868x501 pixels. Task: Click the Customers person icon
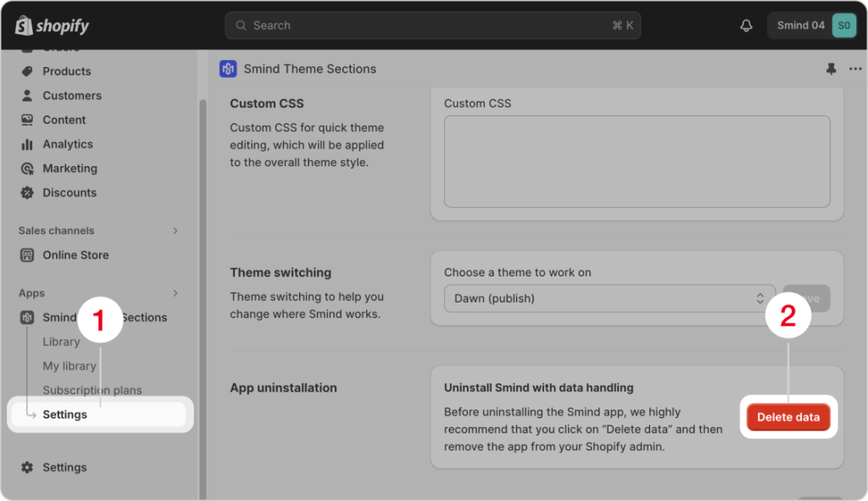pyautogui.click(x=26, y=96)
